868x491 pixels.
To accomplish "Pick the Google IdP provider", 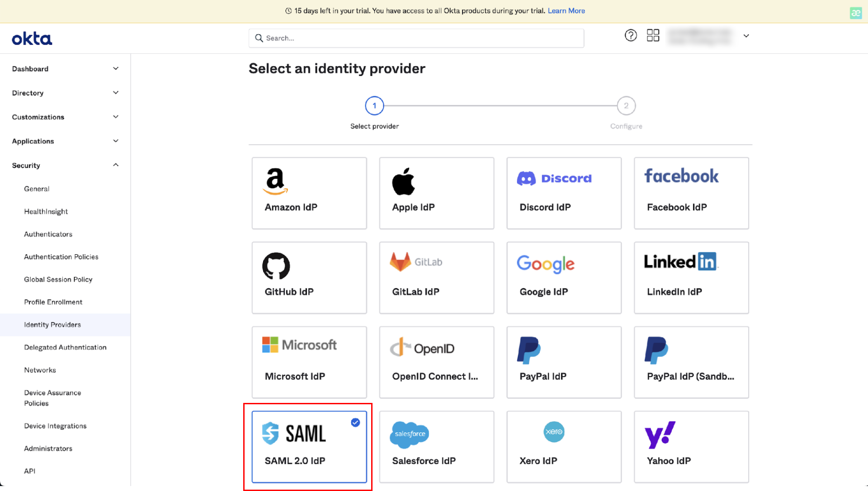I will coord(564,277).
